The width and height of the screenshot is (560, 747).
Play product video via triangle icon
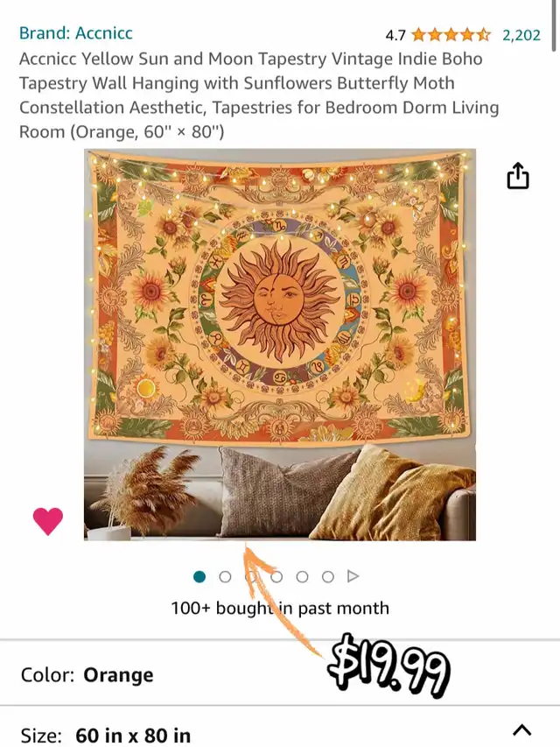tap(353, 576)
